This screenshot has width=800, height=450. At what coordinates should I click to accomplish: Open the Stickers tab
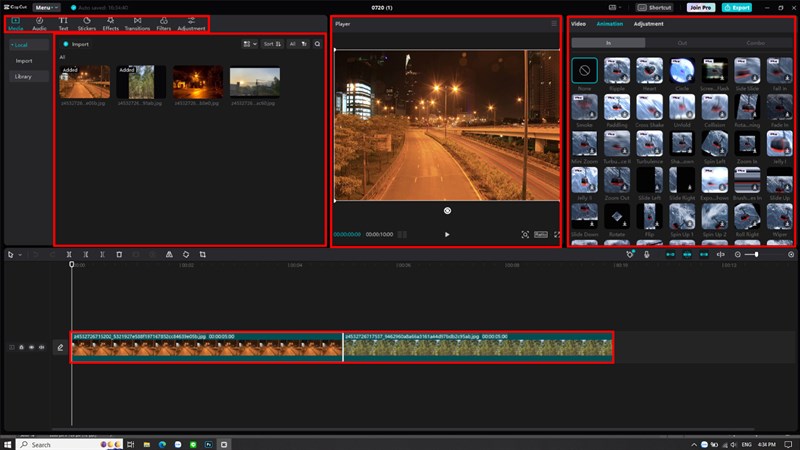(87, 23)
